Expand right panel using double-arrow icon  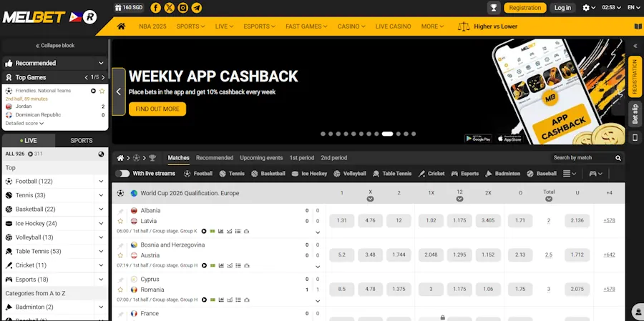pos(635,46)
